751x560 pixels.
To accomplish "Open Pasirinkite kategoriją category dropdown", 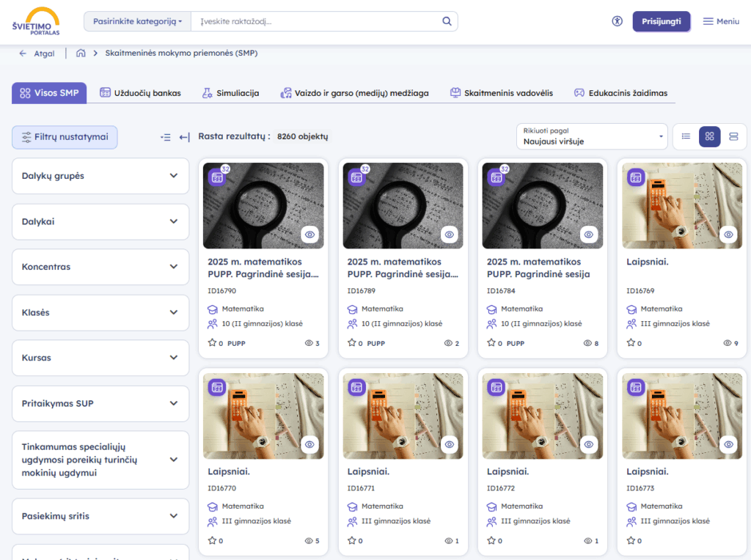I will pyautogui.click(x=137, y=21).
